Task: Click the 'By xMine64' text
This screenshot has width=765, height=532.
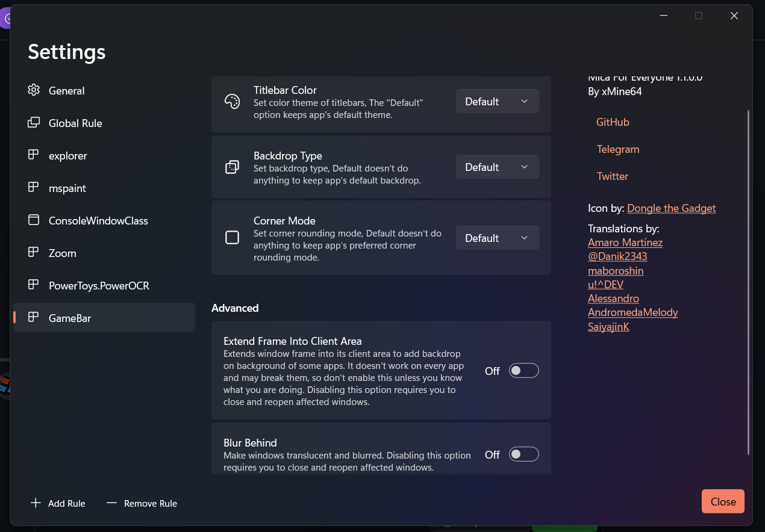Action: coord(615,92)
